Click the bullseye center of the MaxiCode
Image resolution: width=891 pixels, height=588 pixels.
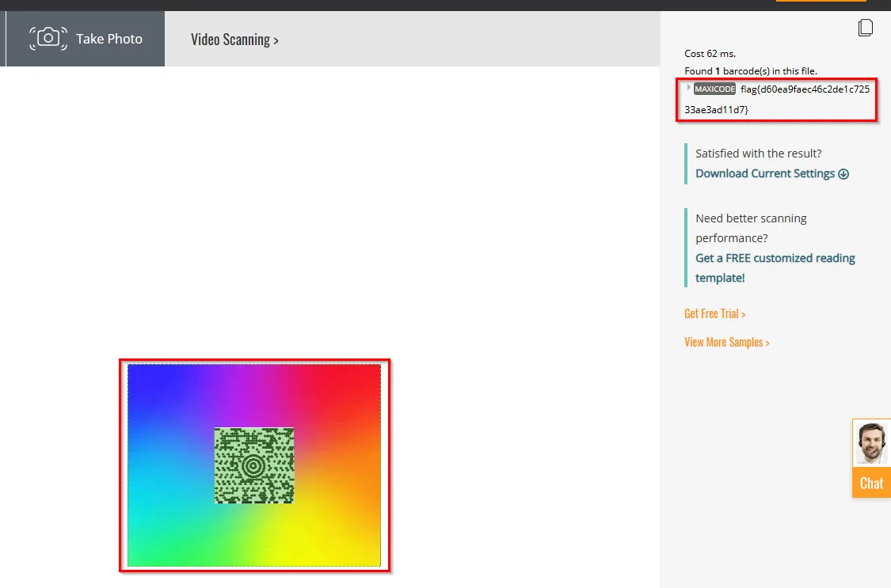[x=253, y=465]
